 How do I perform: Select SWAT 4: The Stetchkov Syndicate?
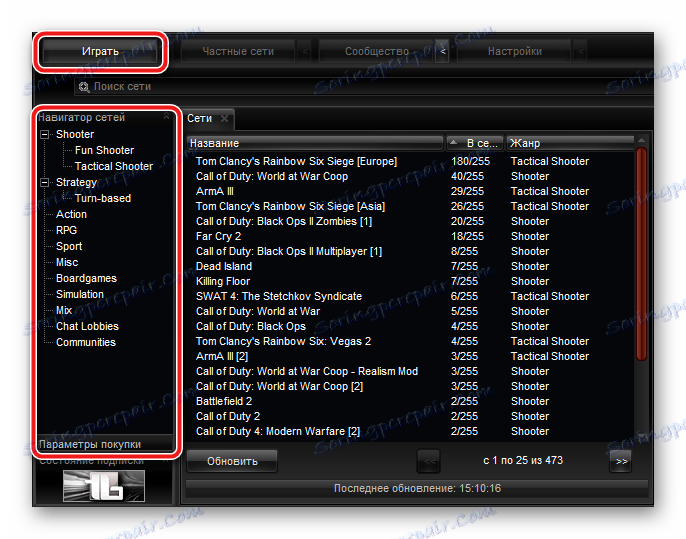(x=410, y=296)
